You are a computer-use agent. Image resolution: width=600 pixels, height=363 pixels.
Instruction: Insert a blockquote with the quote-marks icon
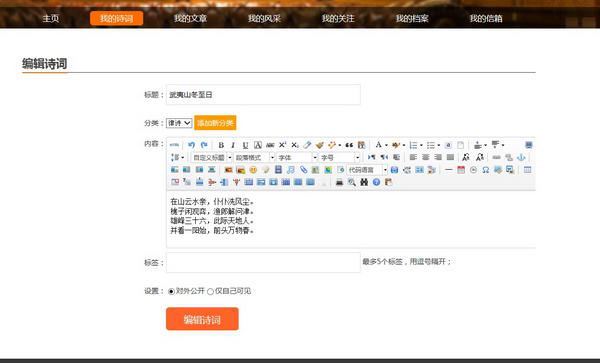[349, 145]
